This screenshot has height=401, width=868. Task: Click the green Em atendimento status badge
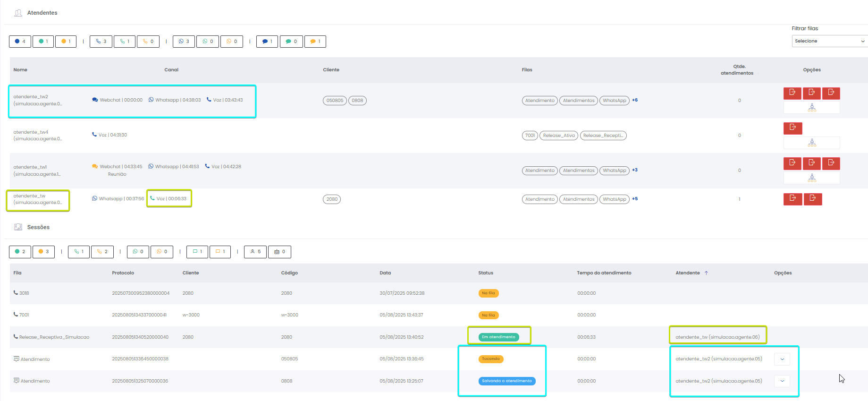point(498,337)
